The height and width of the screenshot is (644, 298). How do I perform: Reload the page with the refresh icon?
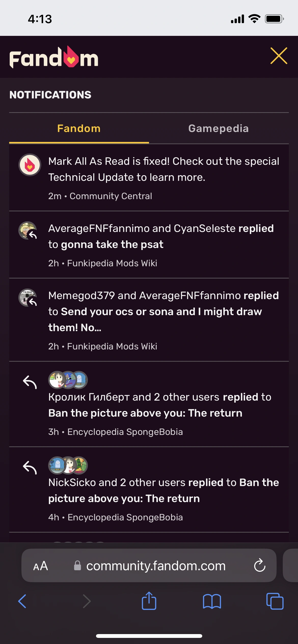click(x=260, y=565)
